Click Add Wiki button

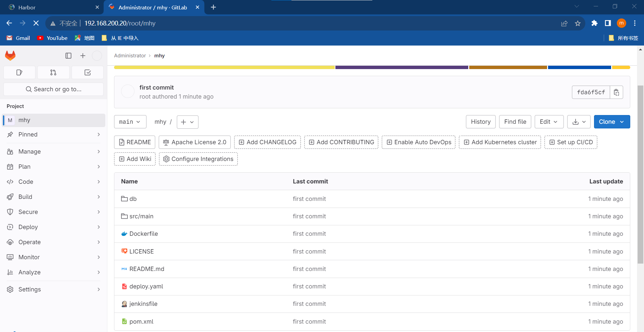(135, 159)
